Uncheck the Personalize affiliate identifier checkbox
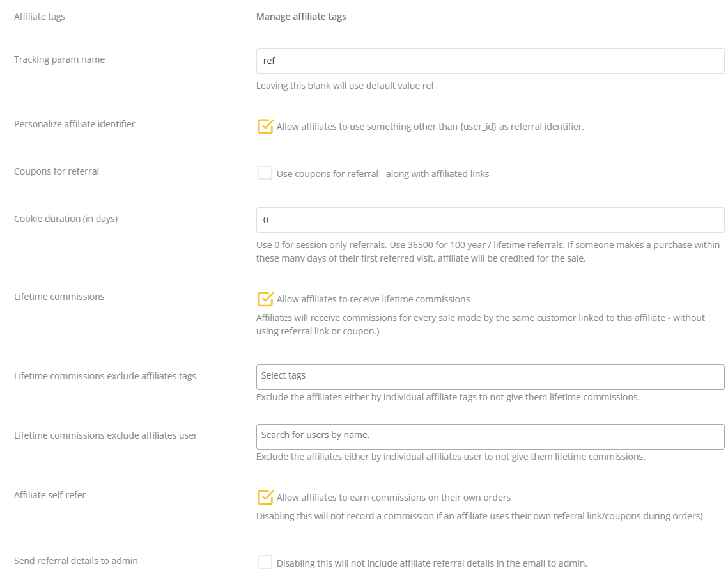The width and height of the screenshot is (728, 580). pos(265,127)
